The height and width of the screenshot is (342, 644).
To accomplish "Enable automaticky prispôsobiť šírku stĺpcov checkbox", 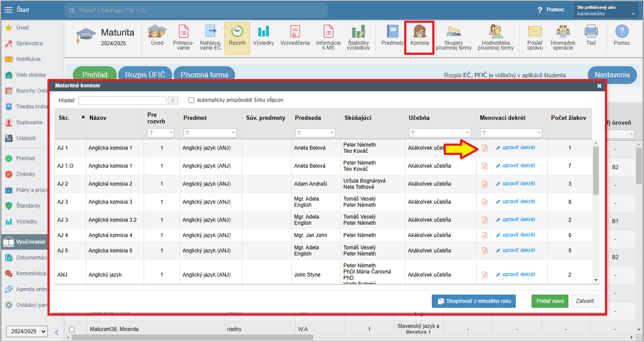I will tap(192, 100).
